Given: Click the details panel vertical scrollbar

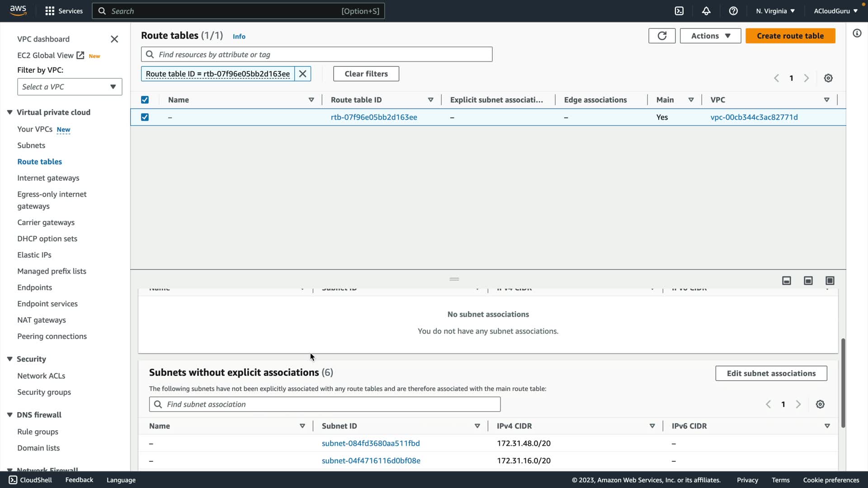Looking at the screenshot, I should [843, 383].
